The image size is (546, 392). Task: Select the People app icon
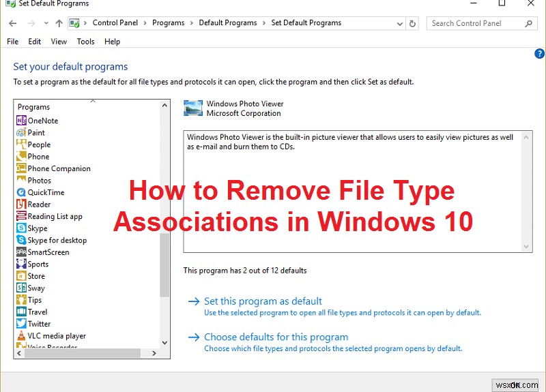click(x=21, y=145)
